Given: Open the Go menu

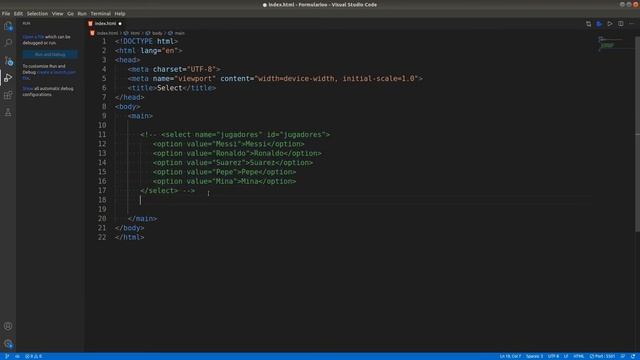Looking at the screenshot, I should click(x=70, y=13).
